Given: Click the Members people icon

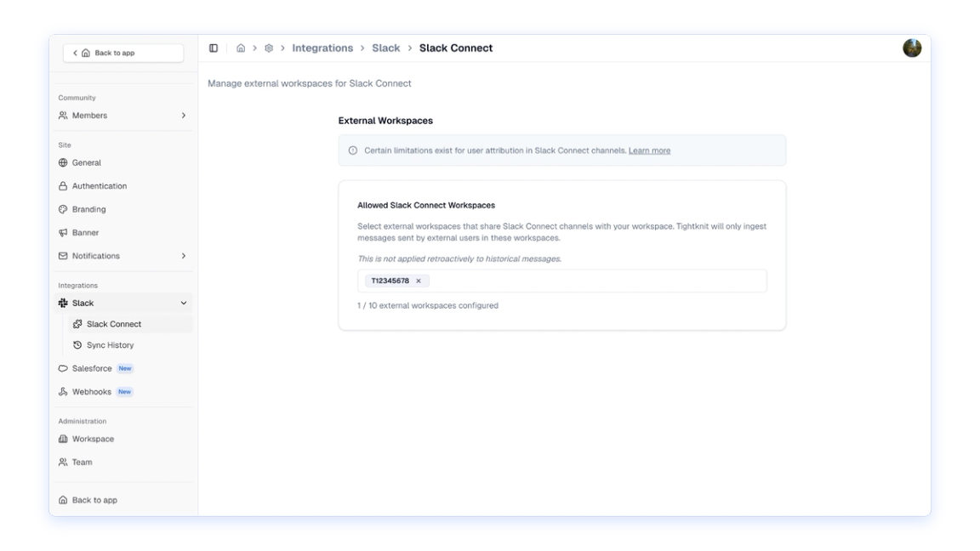Looking at the screenshot, I should (63, 116).
